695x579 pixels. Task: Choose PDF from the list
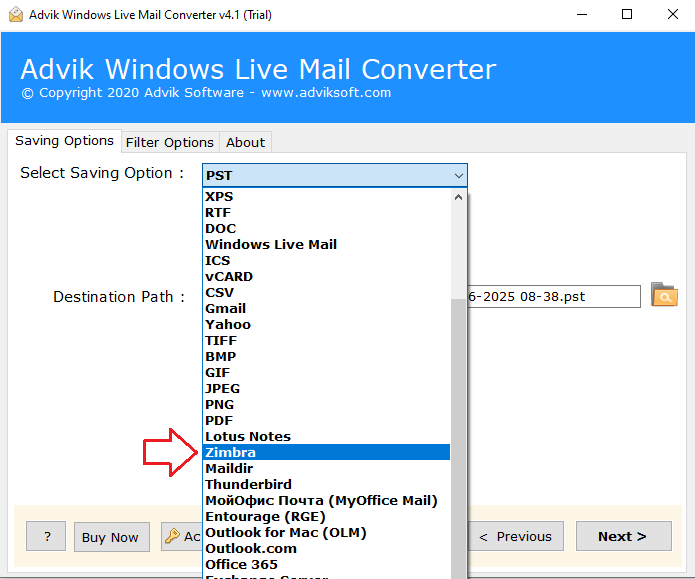pyautogui.click(x=326, y=420)
